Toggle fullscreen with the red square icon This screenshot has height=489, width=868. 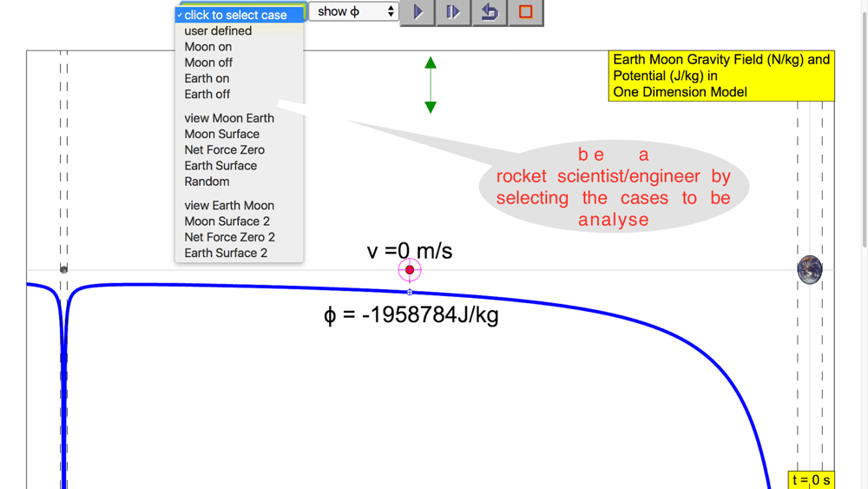525,11
